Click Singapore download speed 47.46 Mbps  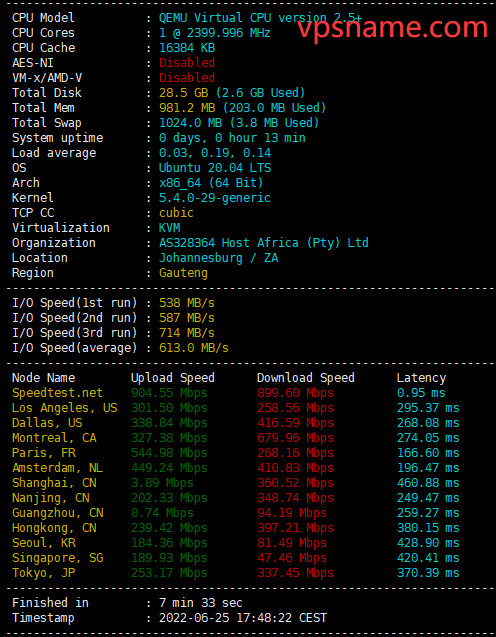point(292,559)
